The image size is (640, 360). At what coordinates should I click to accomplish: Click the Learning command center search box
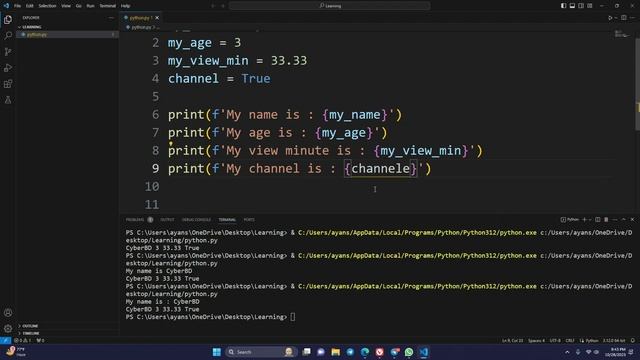(x=329, y=6)
